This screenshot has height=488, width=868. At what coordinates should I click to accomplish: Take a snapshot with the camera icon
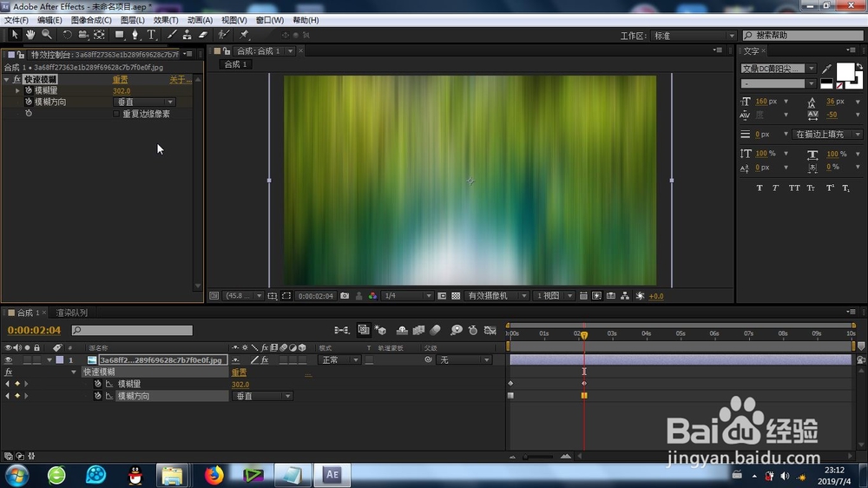pyautogui.click(x=345, y=296)
